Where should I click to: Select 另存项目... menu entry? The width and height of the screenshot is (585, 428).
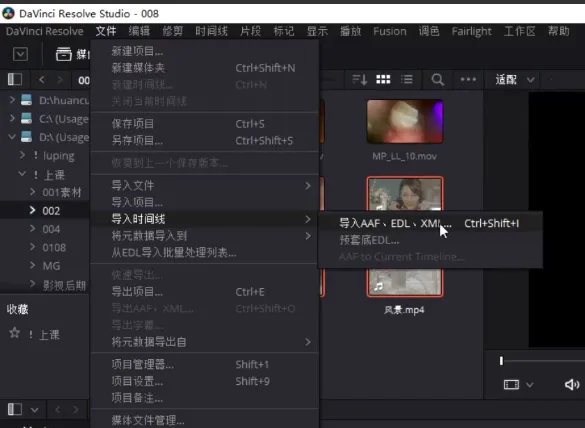[204, 140]
